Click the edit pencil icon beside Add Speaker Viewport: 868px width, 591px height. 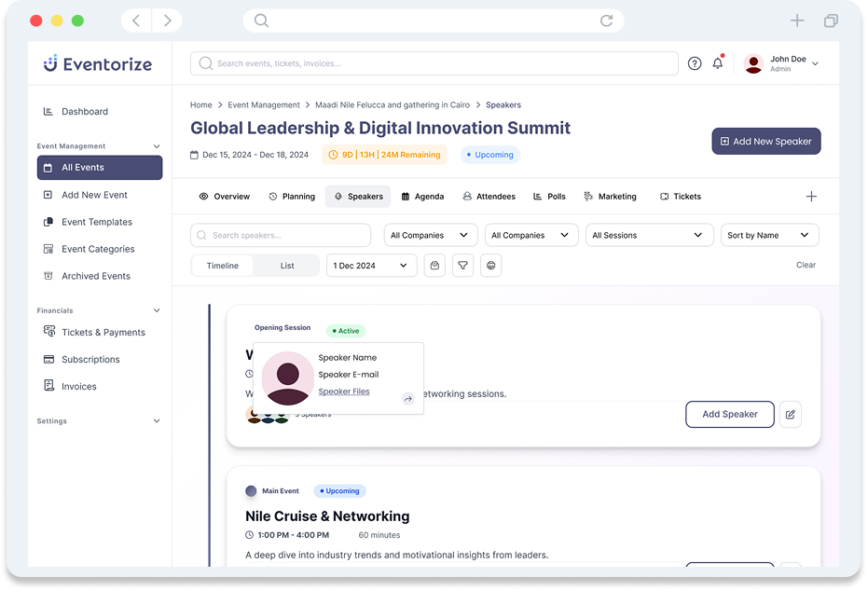(790, 414)
